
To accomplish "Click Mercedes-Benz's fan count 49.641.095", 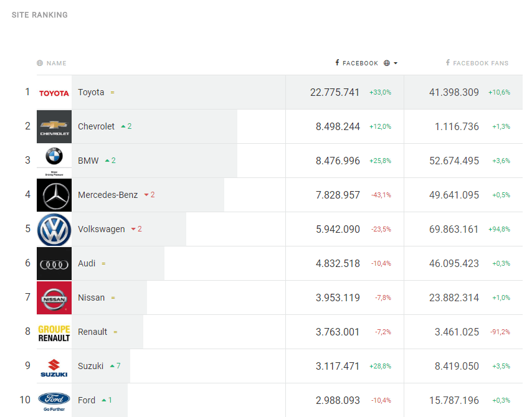I will click(x=454, y=195).
